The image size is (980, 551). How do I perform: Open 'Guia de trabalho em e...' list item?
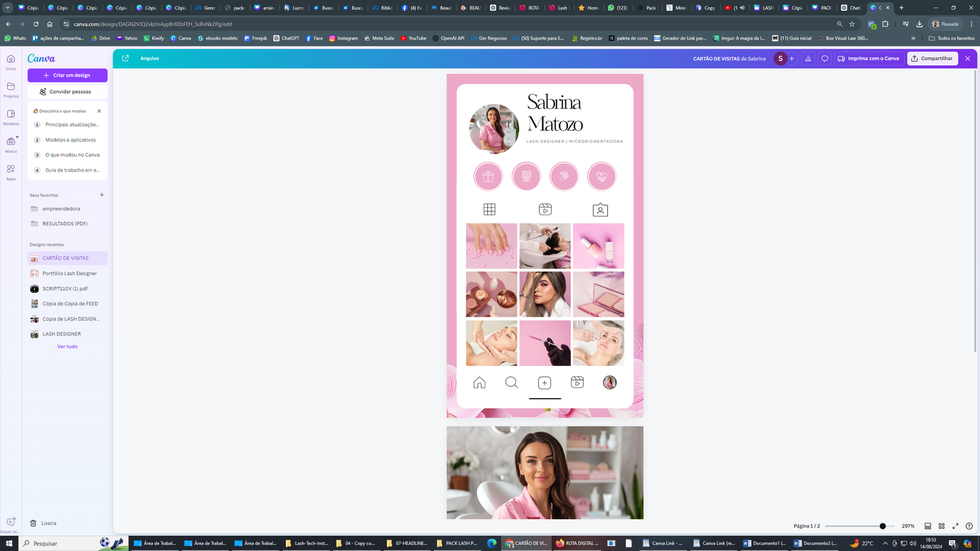pos(68,170)
